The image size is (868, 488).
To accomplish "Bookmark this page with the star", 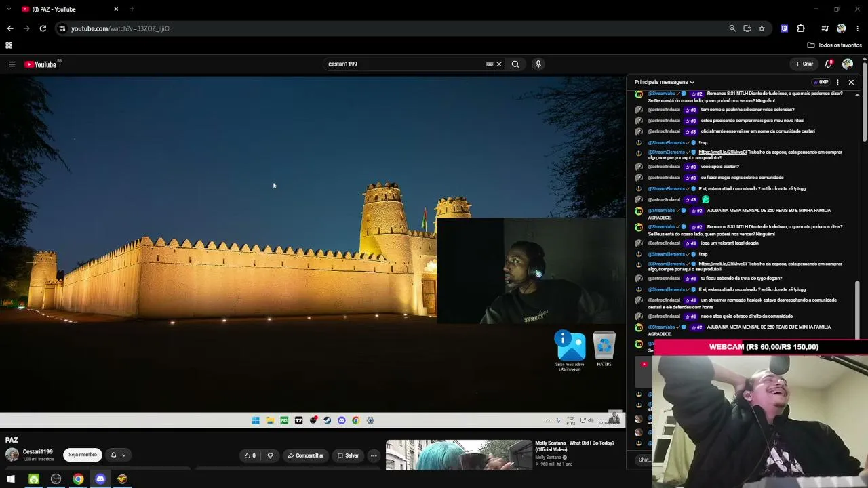I will tap(762, 28).
